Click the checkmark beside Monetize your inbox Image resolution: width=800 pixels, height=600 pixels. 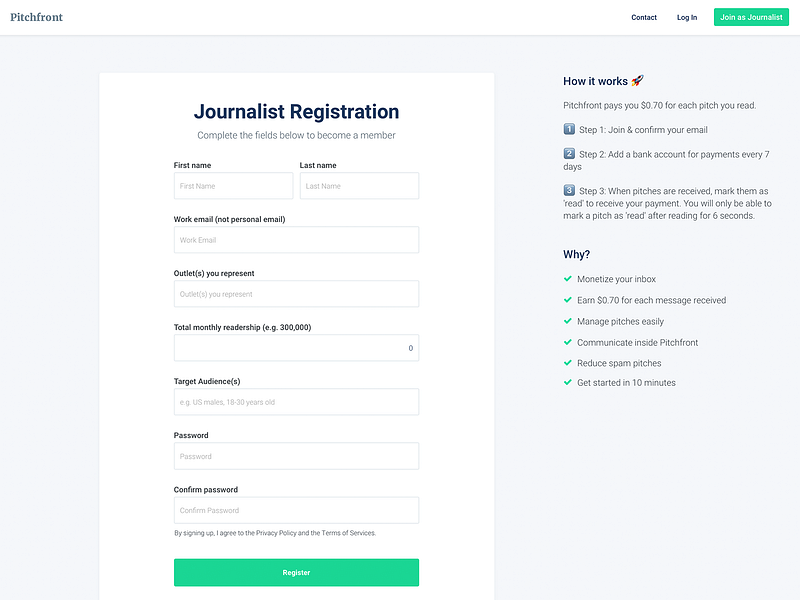point(567,279)
